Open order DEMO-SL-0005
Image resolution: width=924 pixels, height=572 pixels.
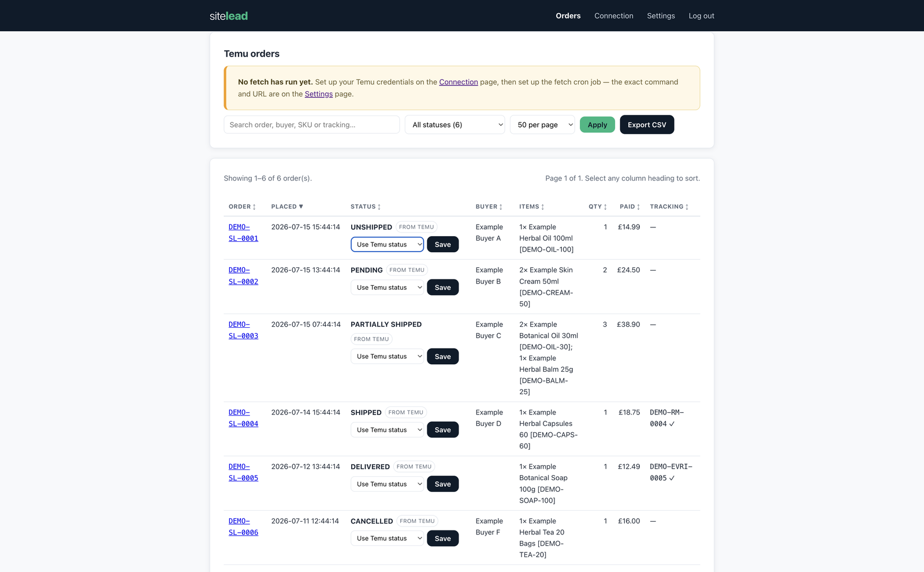(243, 472)
